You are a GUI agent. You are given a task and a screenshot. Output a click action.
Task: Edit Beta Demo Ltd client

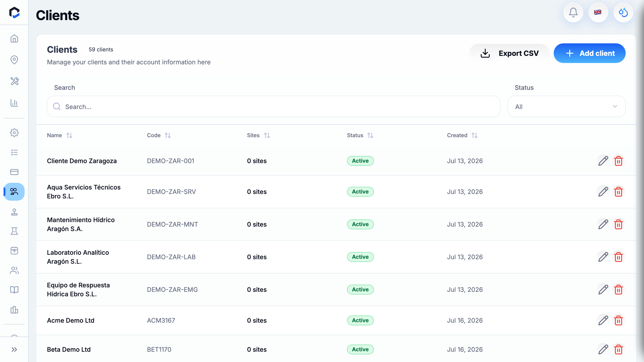pyautogui.click(x=603, y=349)
